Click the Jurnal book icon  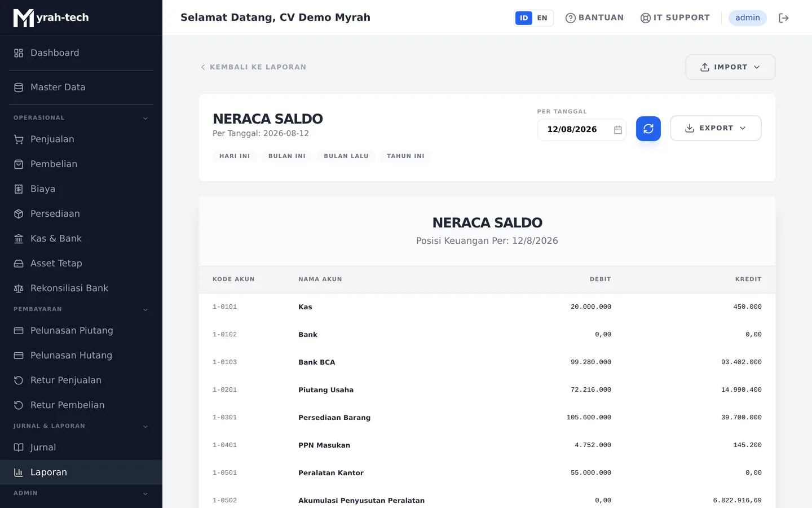[19, 448]
